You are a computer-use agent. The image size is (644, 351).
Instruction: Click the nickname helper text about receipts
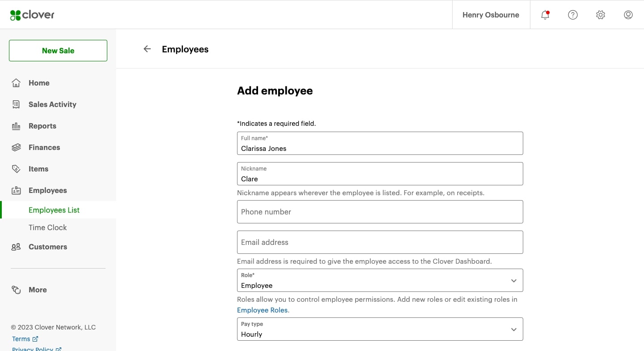click(360, 193)
